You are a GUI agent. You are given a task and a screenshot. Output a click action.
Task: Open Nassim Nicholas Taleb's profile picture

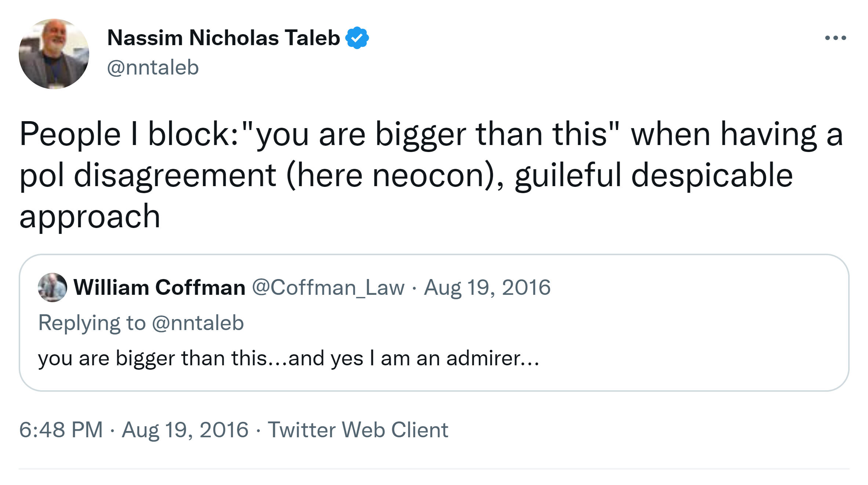tap(54, 54)
